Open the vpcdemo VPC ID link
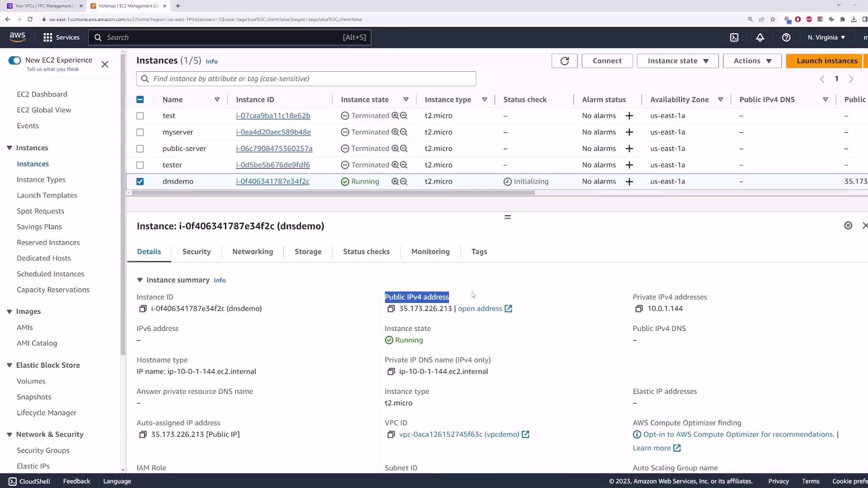 (x=459, y=434)
